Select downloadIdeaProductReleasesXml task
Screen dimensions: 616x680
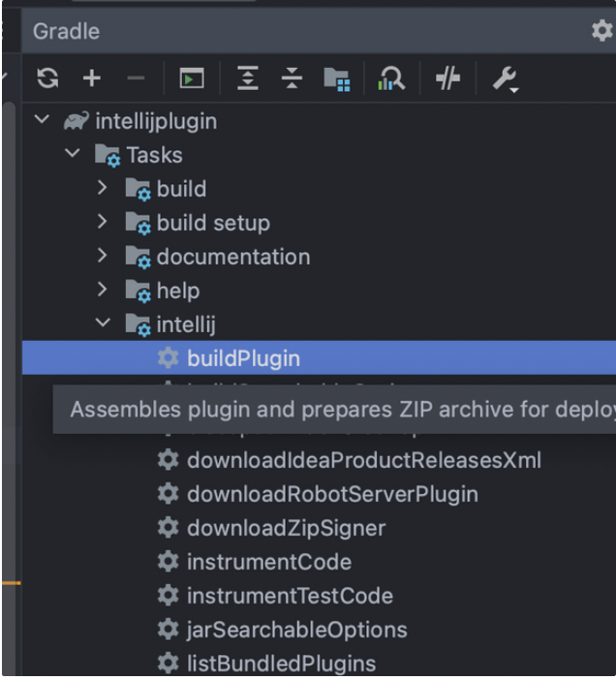(x=364, y=460)
